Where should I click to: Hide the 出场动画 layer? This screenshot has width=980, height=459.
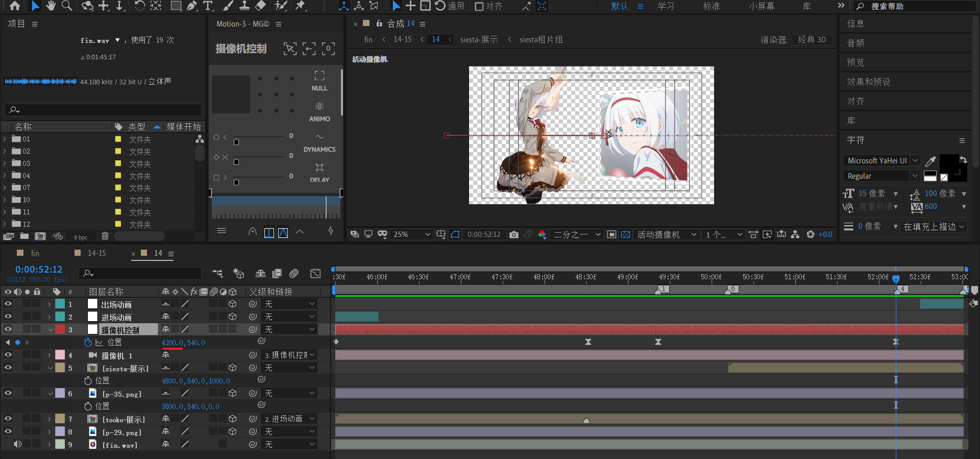tap(8, 304)
